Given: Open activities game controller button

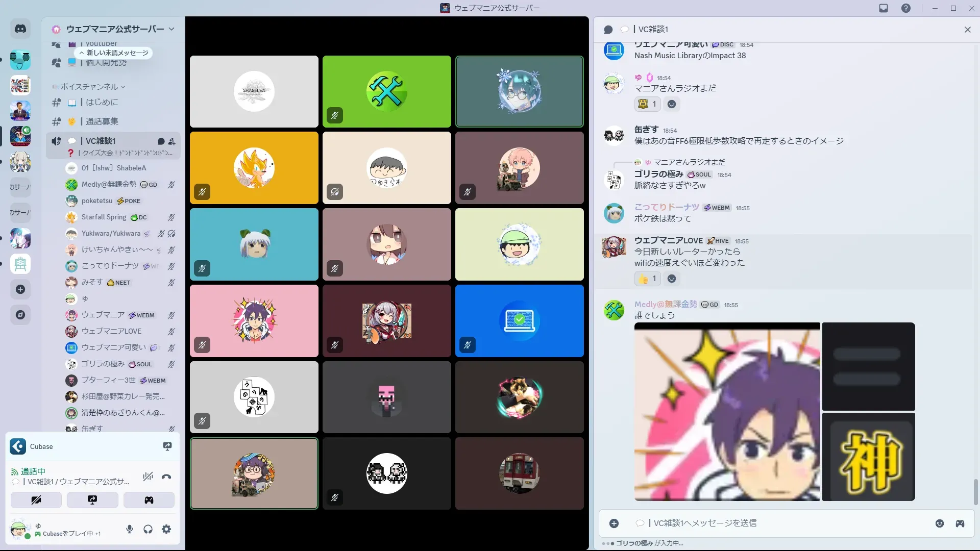Looking at the screenshot, I should 149,500.
